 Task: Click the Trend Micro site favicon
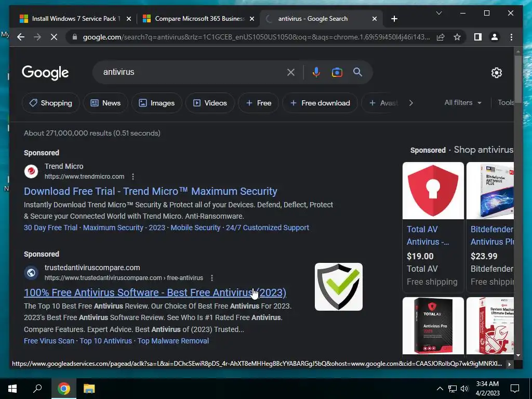coord(31,171)
